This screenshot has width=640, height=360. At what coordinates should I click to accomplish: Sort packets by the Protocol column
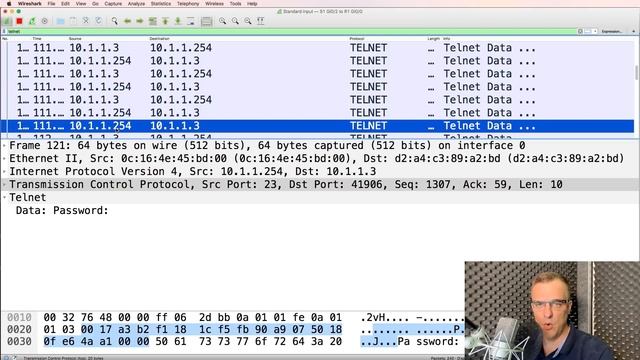click(356, 39)
